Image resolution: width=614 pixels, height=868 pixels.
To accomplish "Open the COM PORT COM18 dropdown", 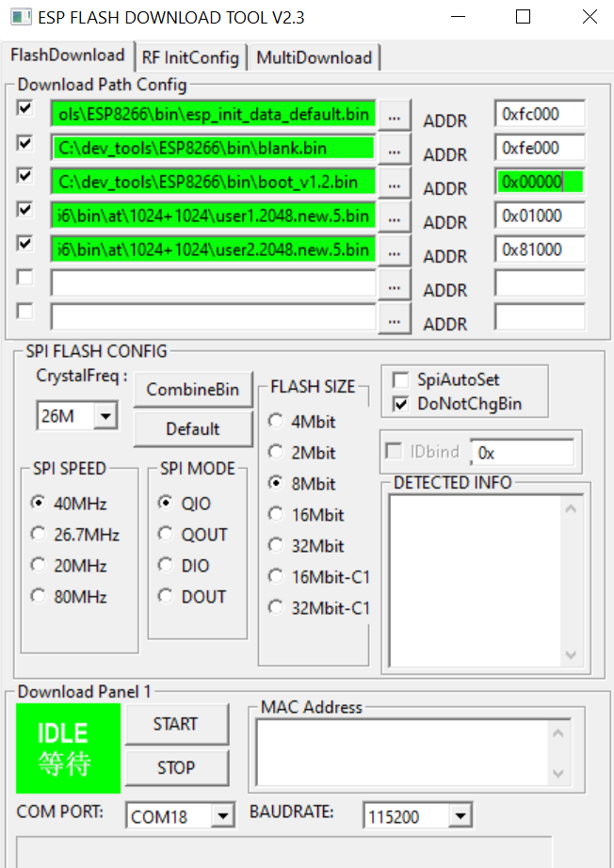I will point(223,815).
